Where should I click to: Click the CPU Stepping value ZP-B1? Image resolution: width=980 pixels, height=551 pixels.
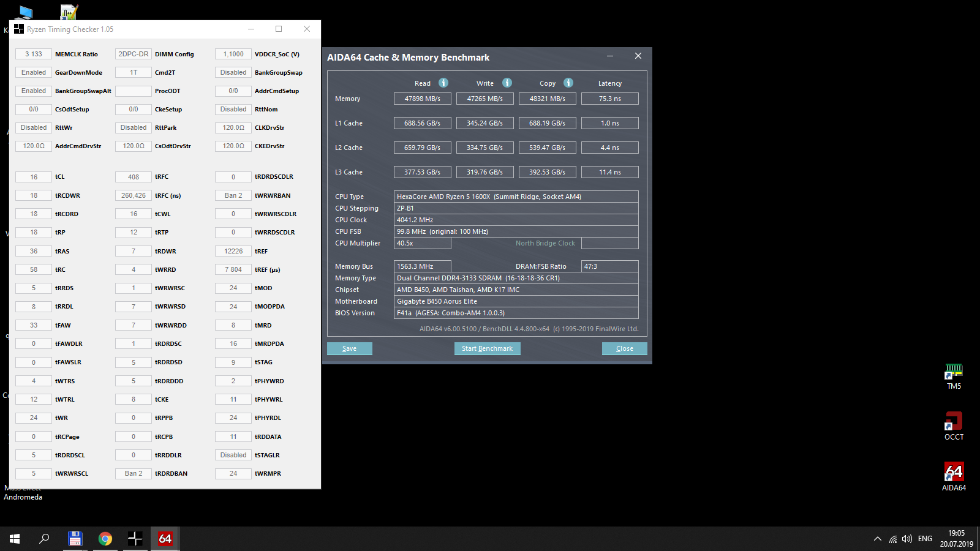tap(516, 208)
